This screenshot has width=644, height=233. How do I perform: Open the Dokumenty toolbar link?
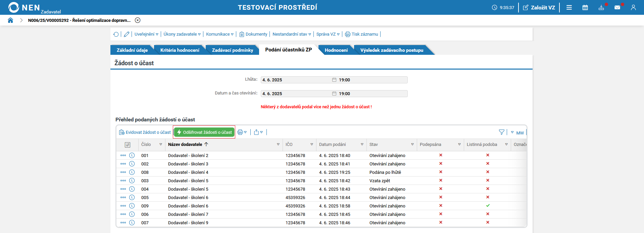pyautogui.click(x=253, y=34)
